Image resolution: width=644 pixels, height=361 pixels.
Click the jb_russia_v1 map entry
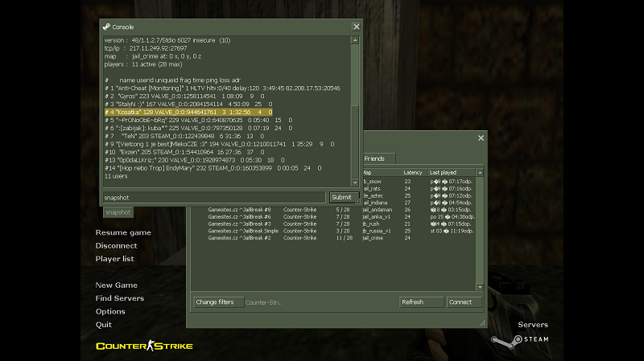tap(377, 231)
